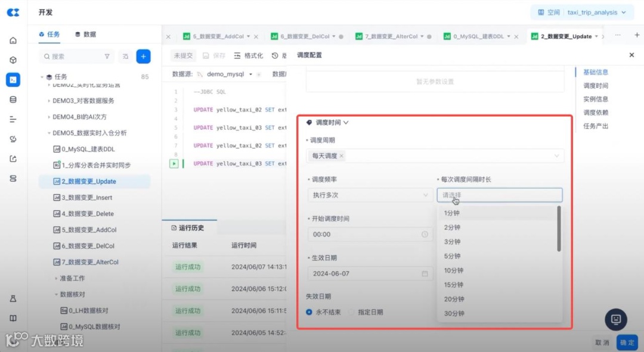This screenshot has width=644, height=352.
Task: Jump to 调度依赖 section link
Action: [x=596, y=113]
